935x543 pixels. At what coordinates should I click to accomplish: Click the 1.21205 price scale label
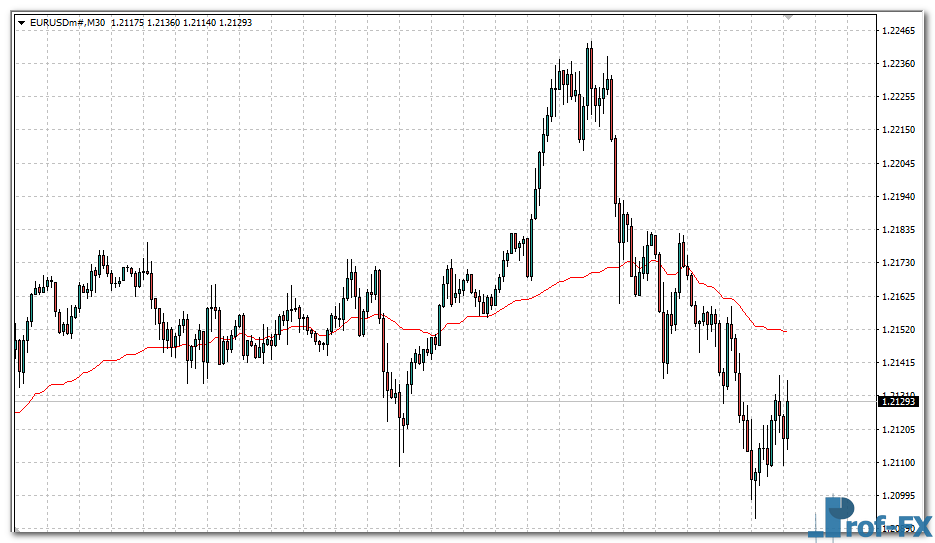point(899,430)
